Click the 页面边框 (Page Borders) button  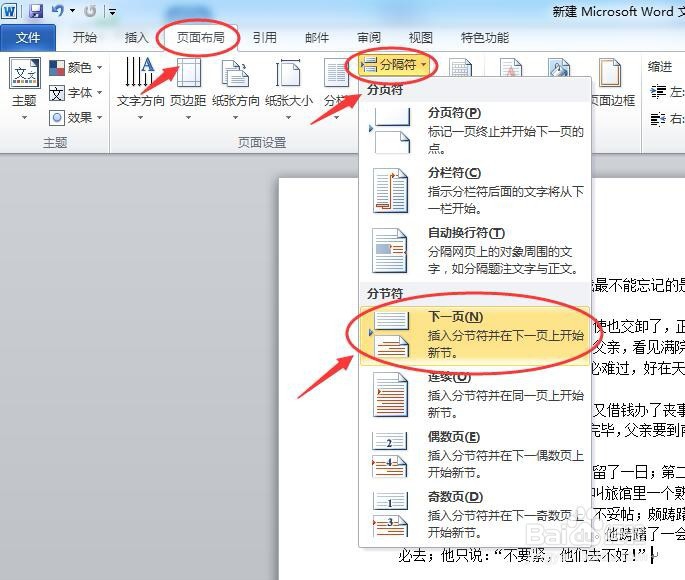click(x=611, y=83)
